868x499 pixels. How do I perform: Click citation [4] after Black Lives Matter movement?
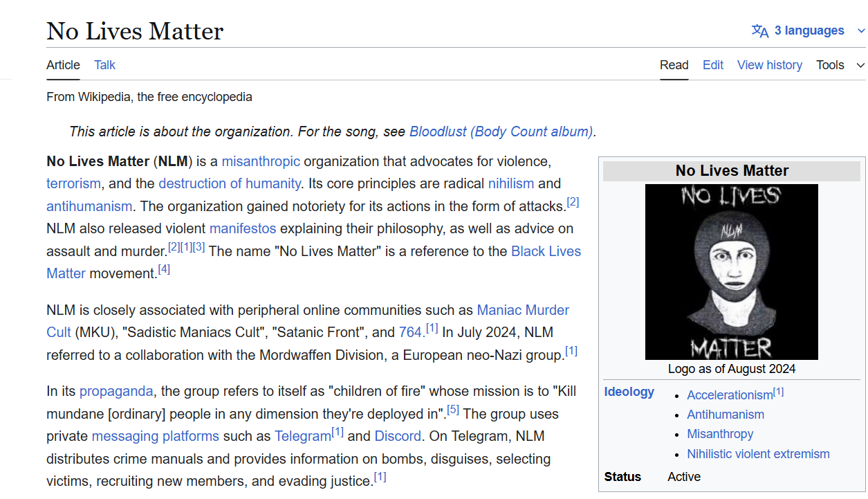[x=164, y=269]
